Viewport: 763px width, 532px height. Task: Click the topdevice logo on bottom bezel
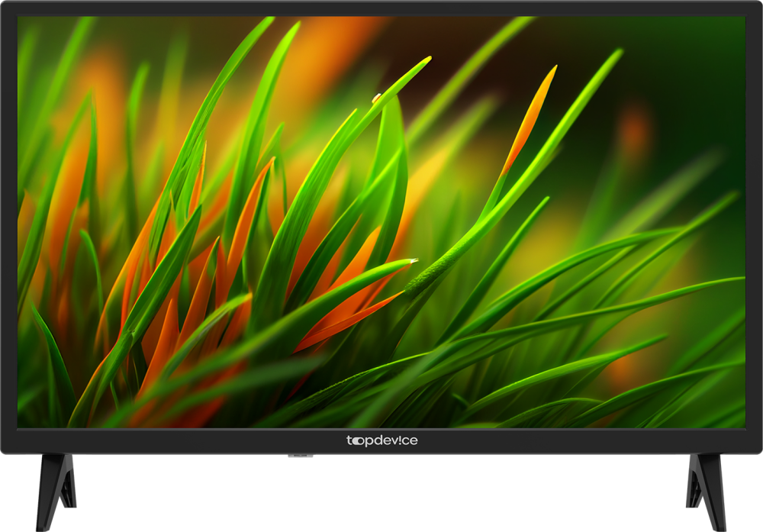click(382, 440)
